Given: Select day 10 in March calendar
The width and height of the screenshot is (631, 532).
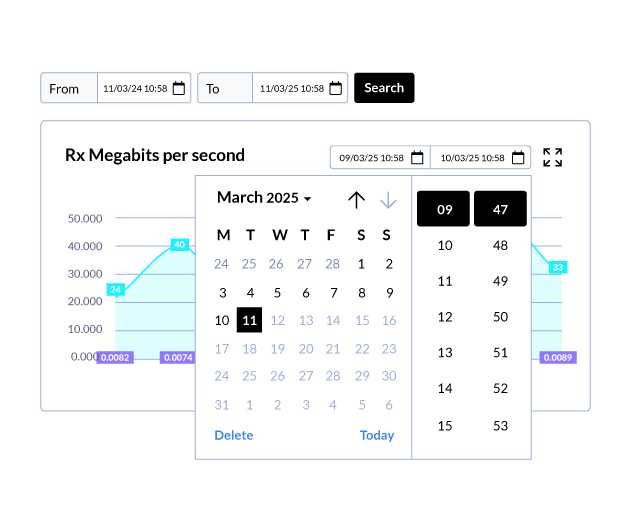Looking at the screenshot, I should (222, 320).
